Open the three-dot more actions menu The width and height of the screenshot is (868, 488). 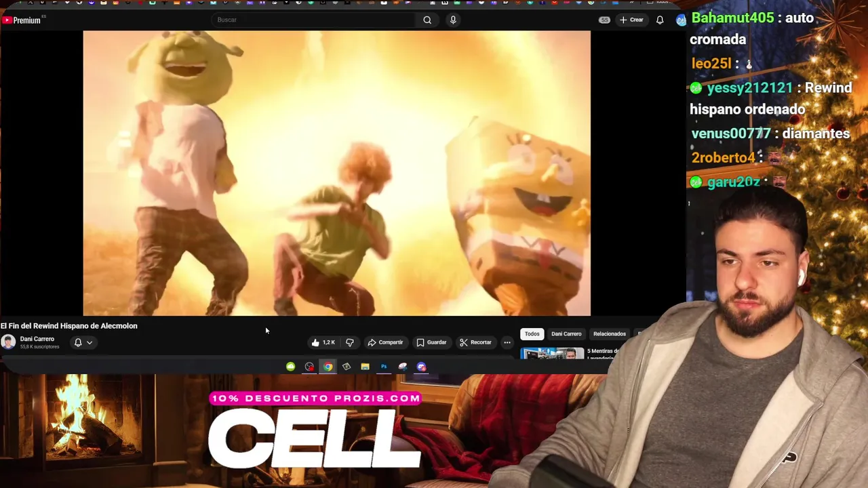tap(507, 342)
